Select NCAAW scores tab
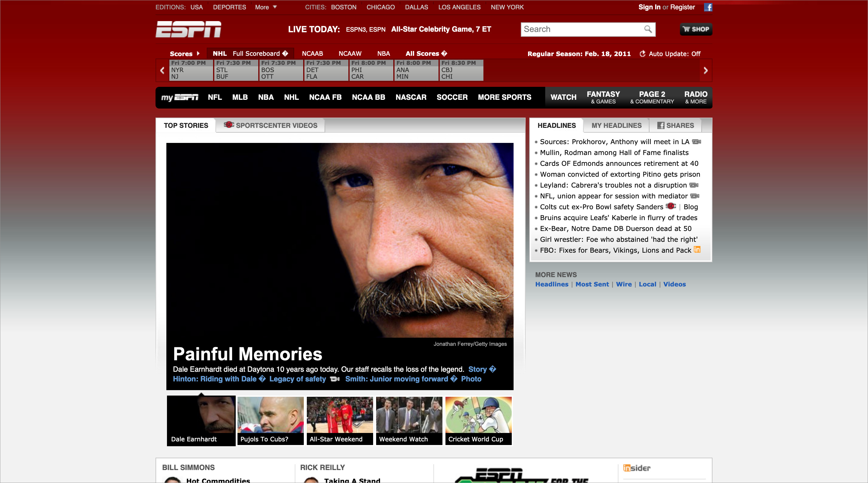Viewport: 868px width, 483px height. pyautogui.click(x=350, y=54)
